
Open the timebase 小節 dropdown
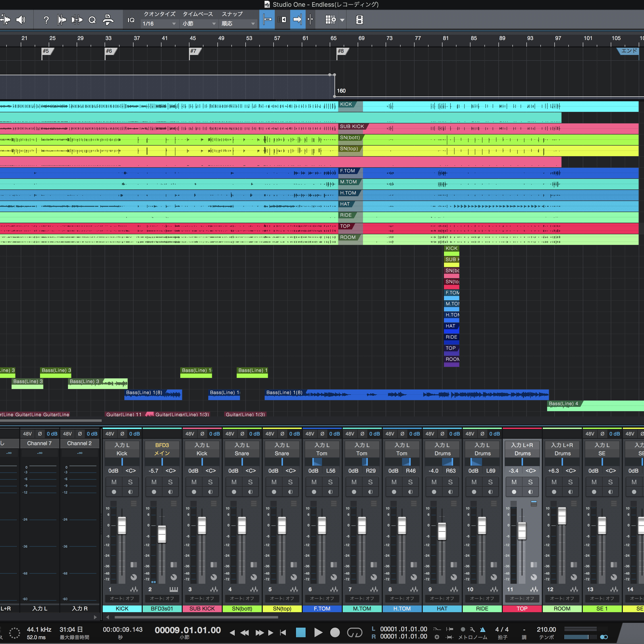point(199,24)
